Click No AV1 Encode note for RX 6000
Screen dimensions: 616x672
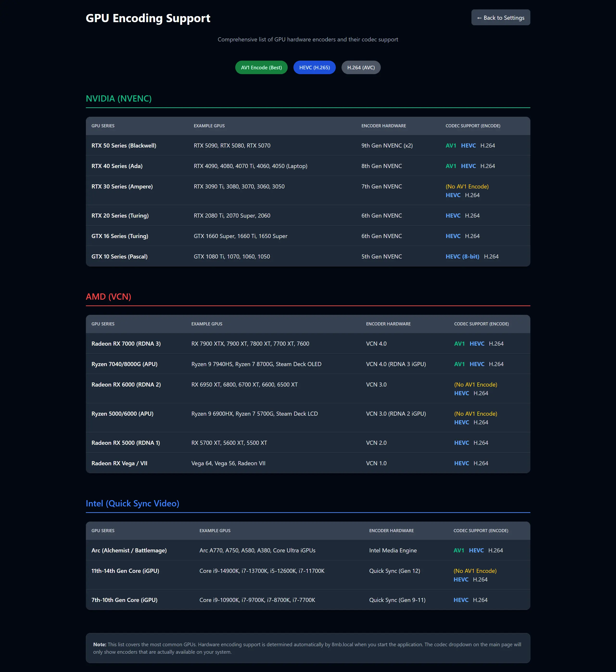click(475, 385)
